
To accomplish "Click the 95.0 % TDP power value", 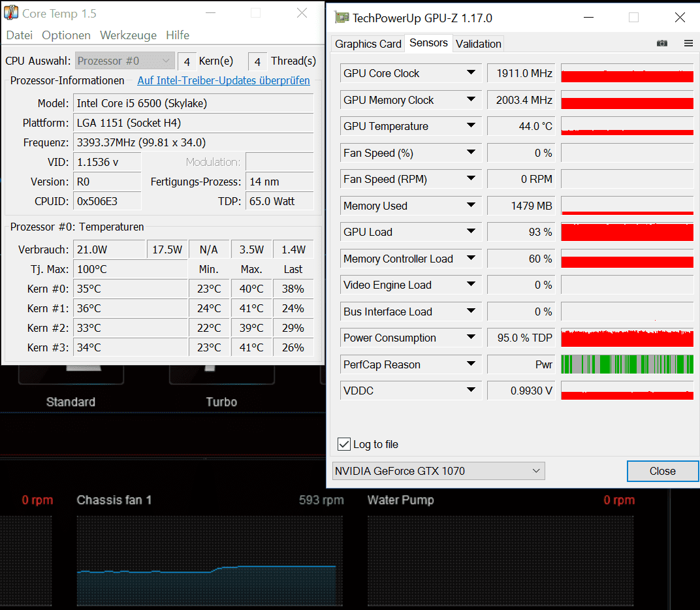I will [522, 338].
